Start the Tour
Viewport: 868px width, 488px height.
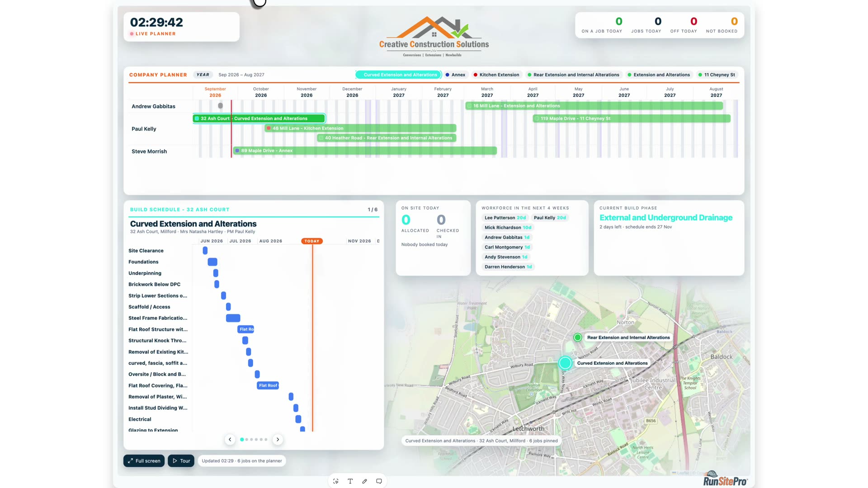point(181,461)
